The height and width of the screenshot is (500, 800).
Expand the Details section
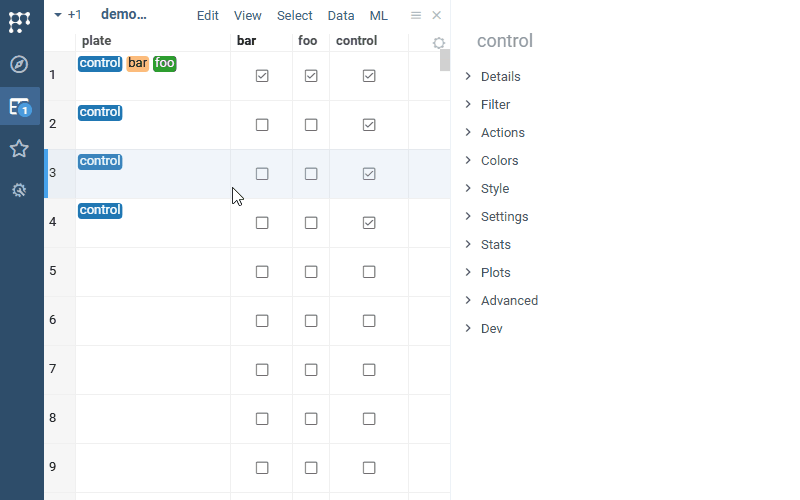[x=500, y=77]
